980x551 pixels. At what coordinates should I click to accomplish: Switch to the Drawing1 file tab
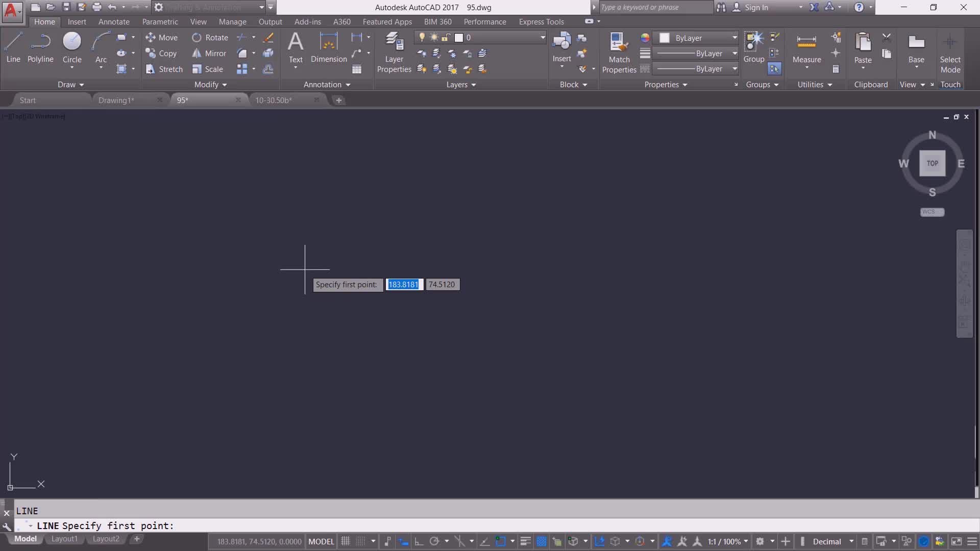point(116,101)
